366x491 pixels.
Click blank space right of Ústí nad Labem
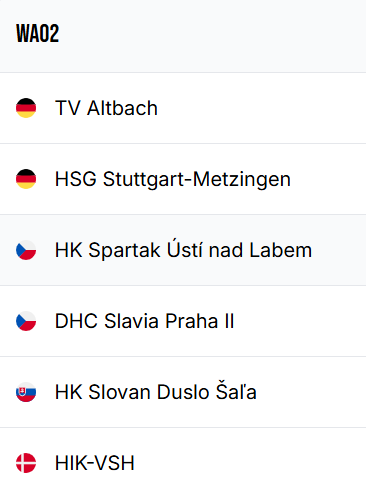pos(338,250)
